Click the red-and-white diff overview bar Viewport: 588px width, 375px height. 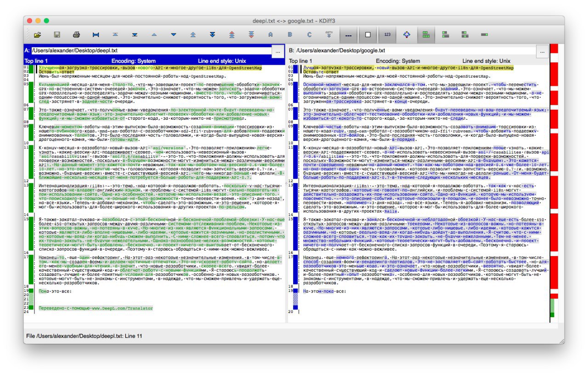pos(554,182)
